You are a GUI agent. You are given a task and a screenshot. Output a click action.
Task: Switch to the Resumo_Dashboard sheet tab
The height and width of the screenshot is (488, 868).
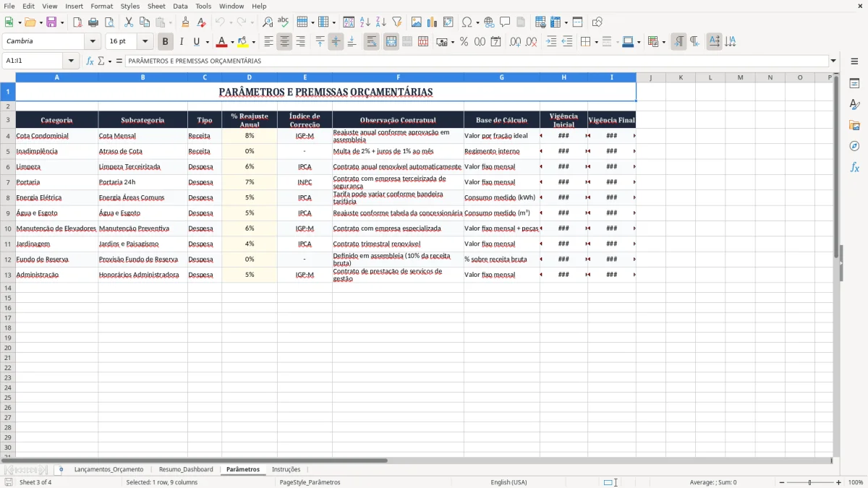186,469
